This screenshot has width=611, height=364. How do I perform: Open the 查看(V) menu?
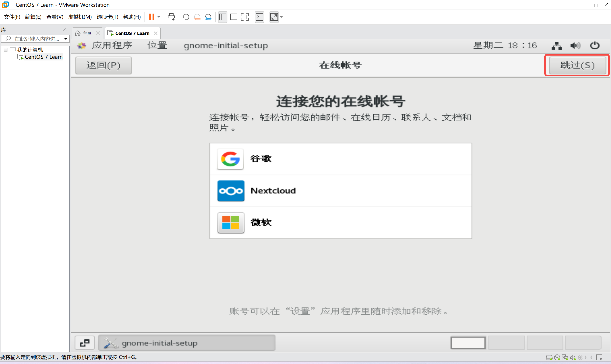tap(55, 17)
